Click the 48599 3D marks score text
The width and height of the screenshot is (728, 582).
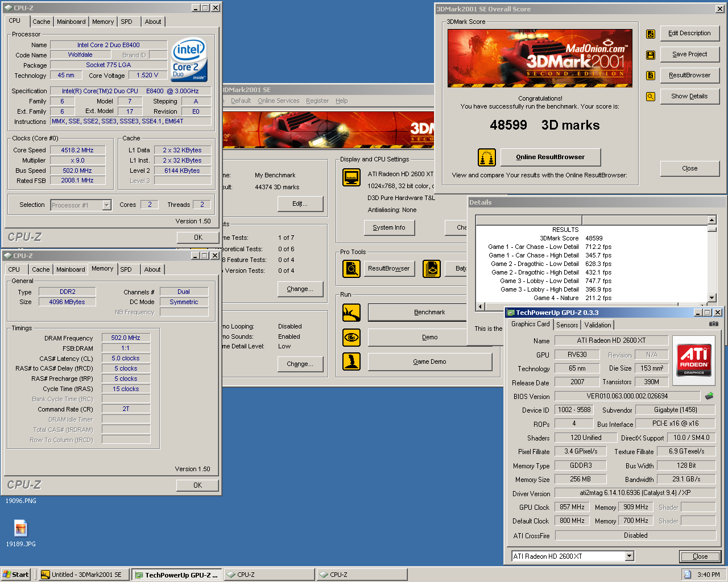click(x=544, y=125)
